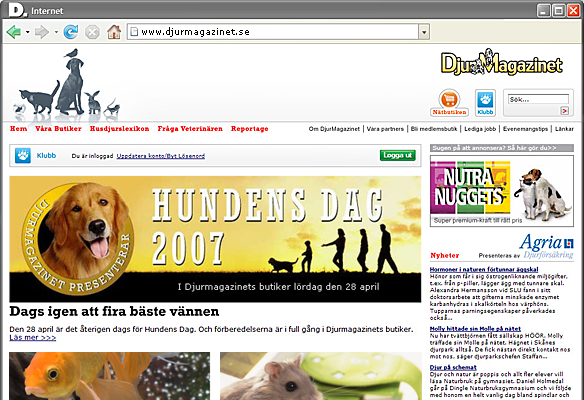Screen dimensions: 584x400
Task: Click the Nyheter heading
Action: tap(445, 255)
